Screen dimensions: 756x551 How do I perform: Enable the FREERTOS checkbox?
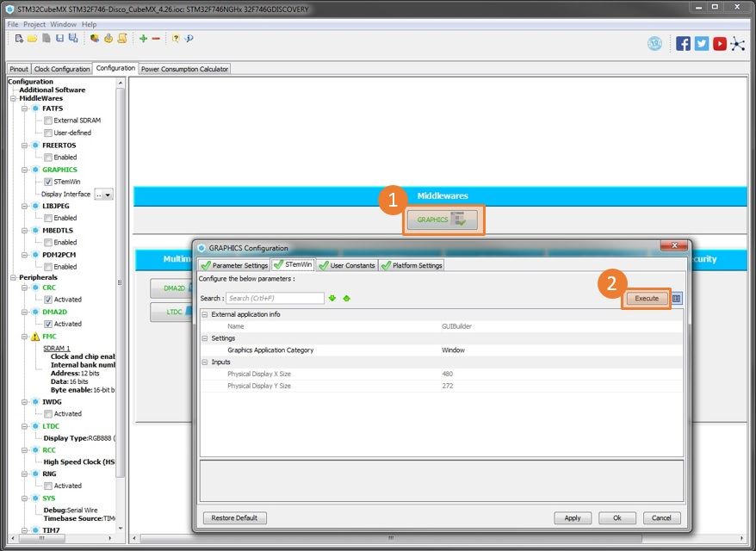click(x=48, y=158)
